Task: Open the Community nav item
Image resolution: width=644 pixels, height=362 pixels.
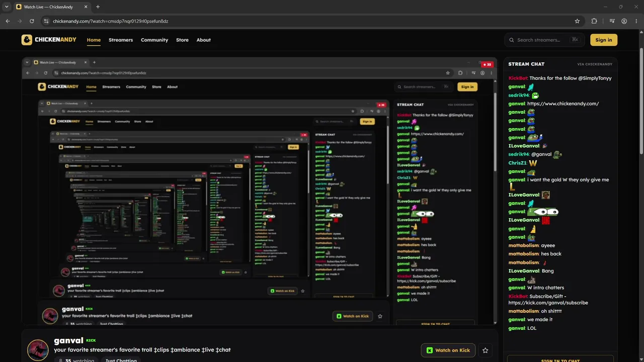Action: pyautogui.click(x=154, y=40)
